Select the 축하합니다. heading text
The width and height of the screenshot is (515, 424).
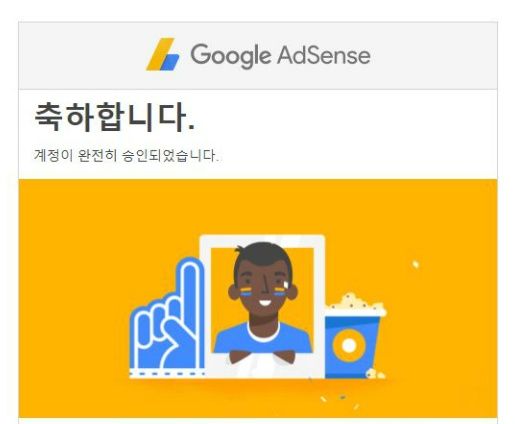tap(115, 117)
